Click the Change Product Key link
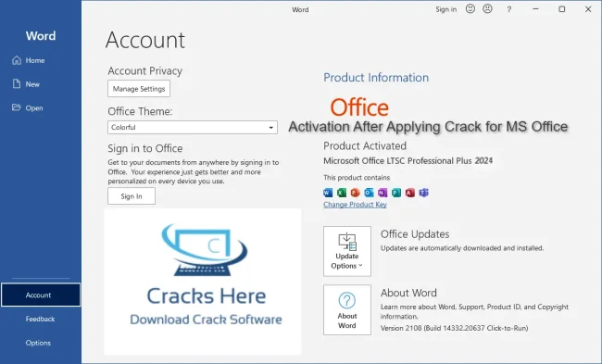 [355, 205]
